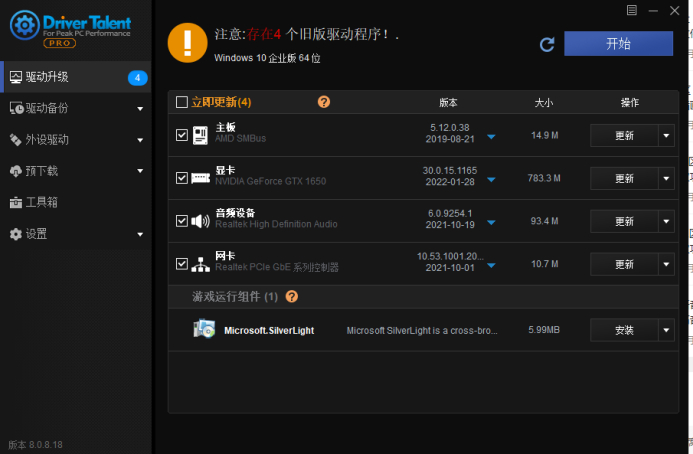Click the graphics card icon in the GTX 1650 row
The width and height of the screenshot is (693, 454).
point(201,178)
